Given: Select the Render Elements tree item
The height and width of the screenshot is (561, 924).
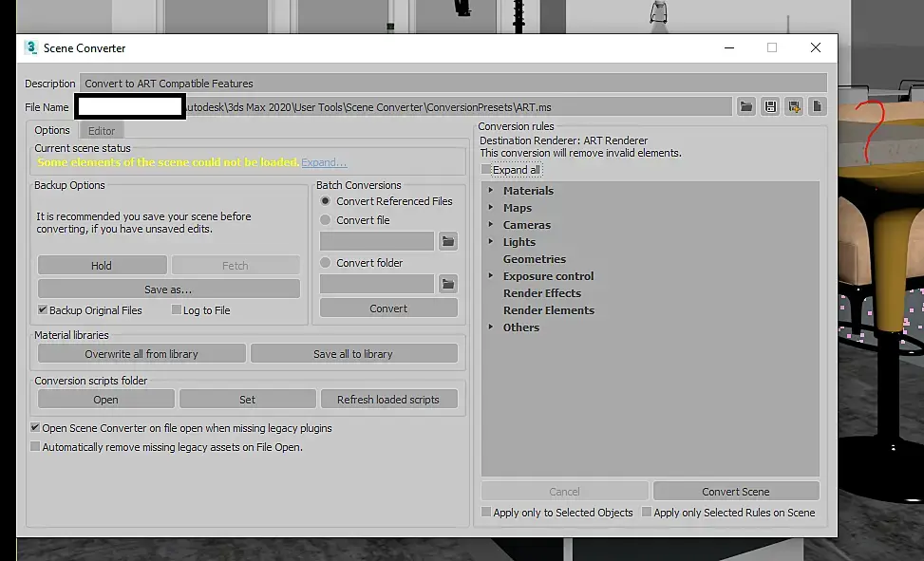Looking at the screenshot, I should pyautogui.click(x=549, y=310).
